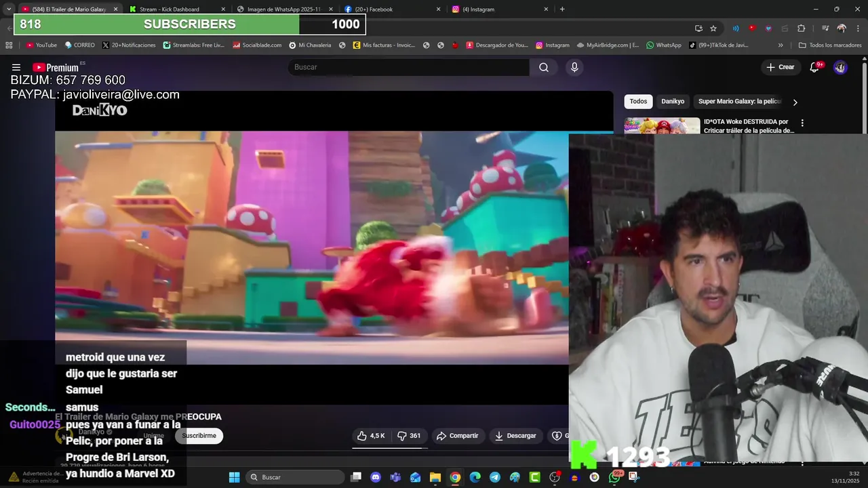Screen dimensions: 868x488
Task: Open the YouTube hamburger guide menu
Action: tap(16, 67)
